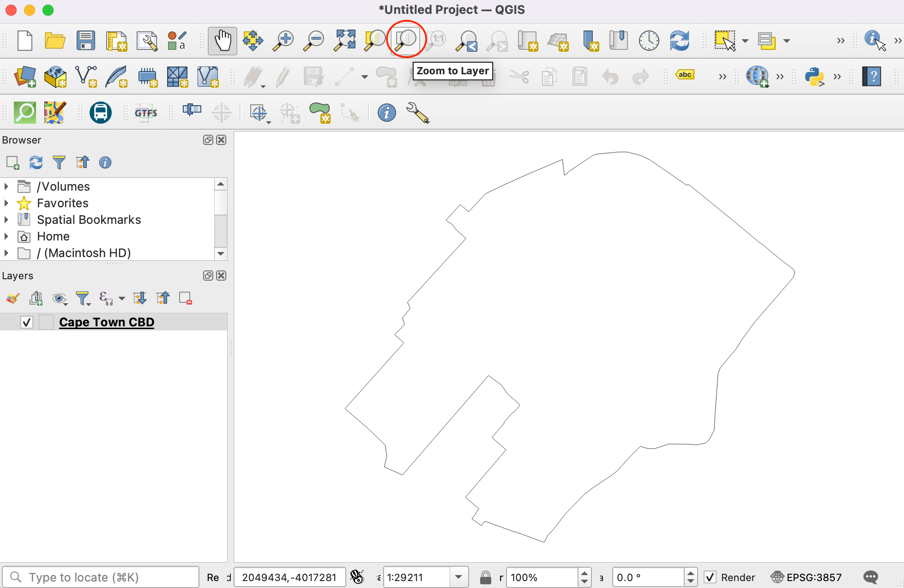Open the map scale dropdown
The width and height of the screenshot is (904, 588).
[458, 577]
